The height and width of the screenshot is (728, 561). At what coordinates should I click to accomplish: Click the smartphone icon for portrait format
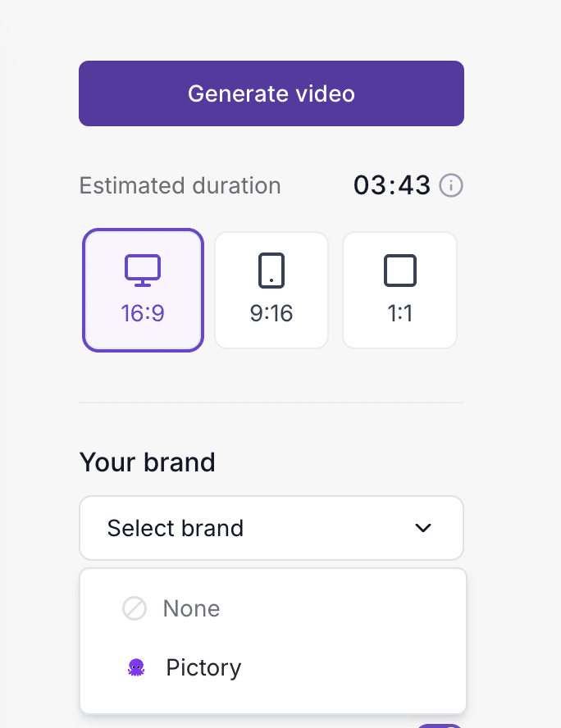tap(271, 271)
